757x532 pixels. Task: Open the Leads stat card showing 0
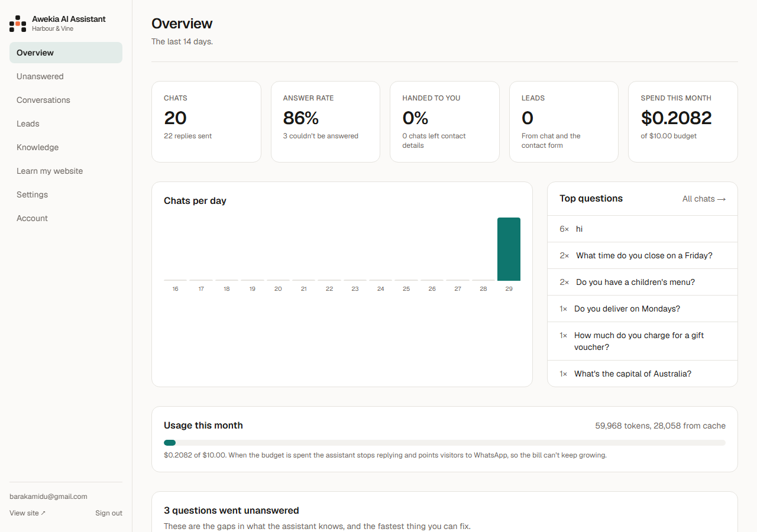pyautogui.click(x=564, y=122)
